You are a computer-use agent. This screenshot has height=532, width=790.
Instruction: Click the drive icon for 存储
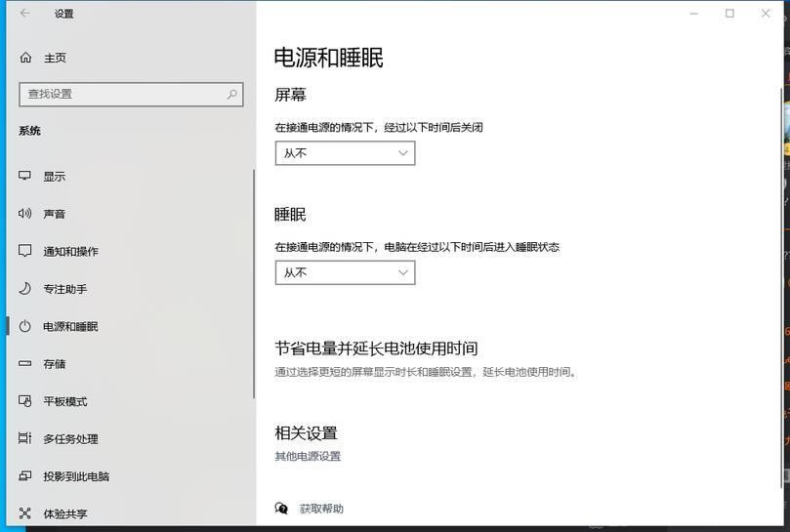(x=24, y=363)
